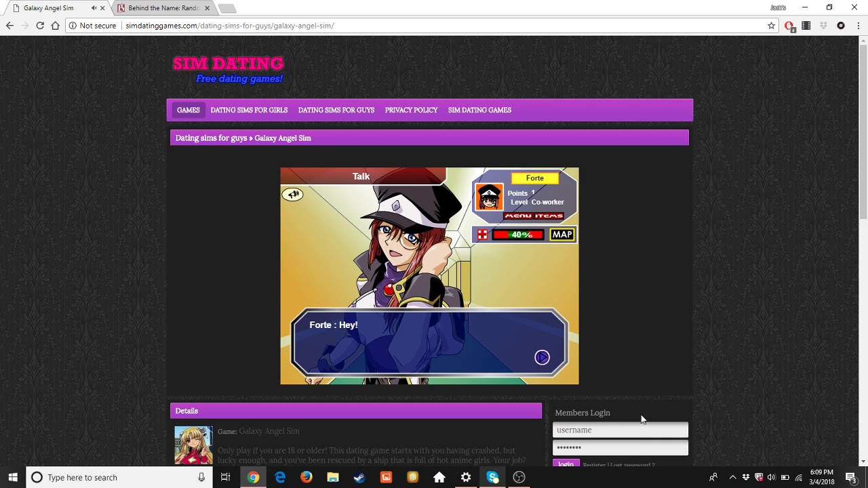Click the MENU ITEMS button in game
Screen dimensions: 868x488
click(x=534, y=216)
